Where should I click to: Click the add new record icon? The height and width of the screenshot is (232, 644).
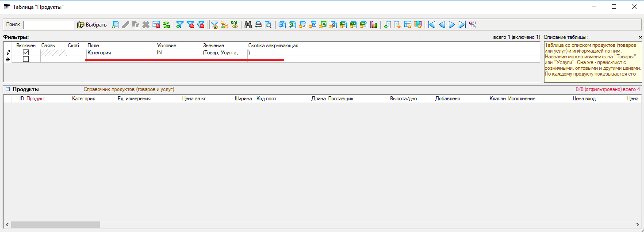click(115, 25)
